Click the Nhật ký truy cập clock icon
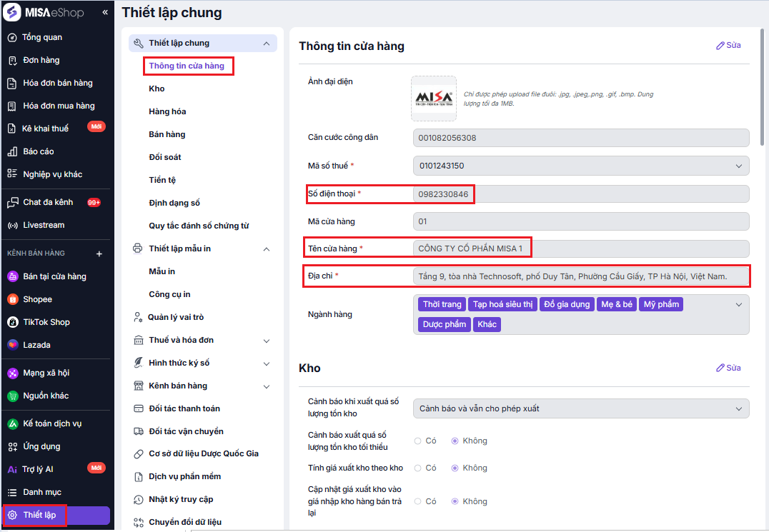 139,499
